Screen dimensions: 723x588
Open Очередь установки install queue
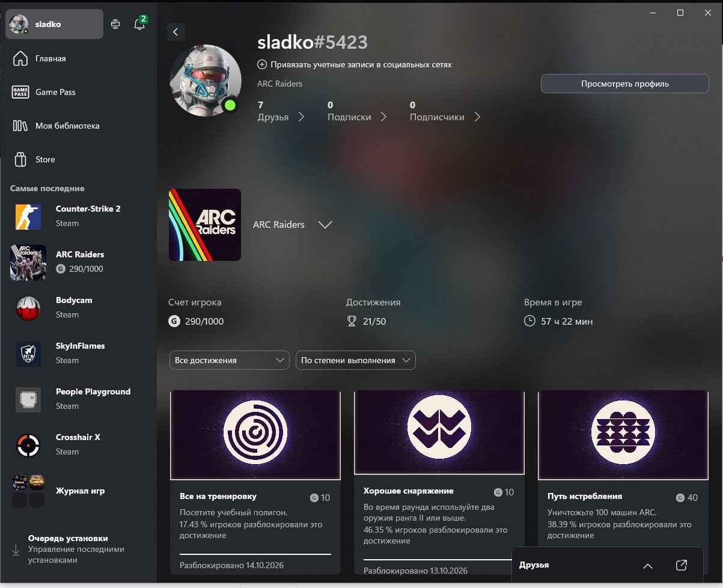[78, 549]
